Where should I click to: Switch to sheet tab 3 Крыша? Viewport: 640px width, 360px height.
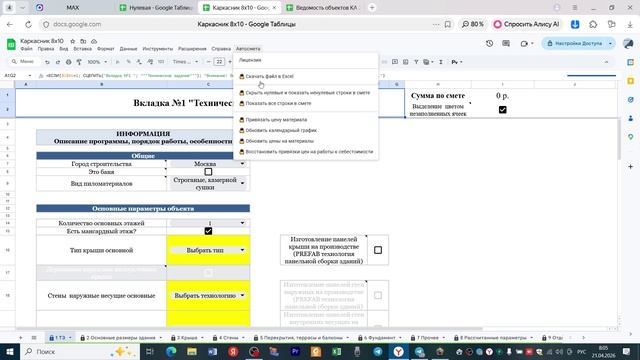(x=187, y=338)
